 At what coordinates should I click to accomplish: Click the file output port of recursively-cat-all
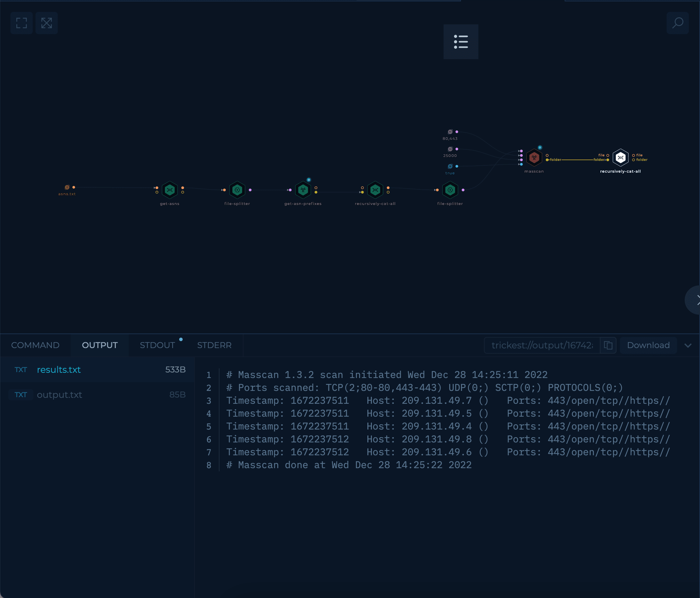[634, 155]
